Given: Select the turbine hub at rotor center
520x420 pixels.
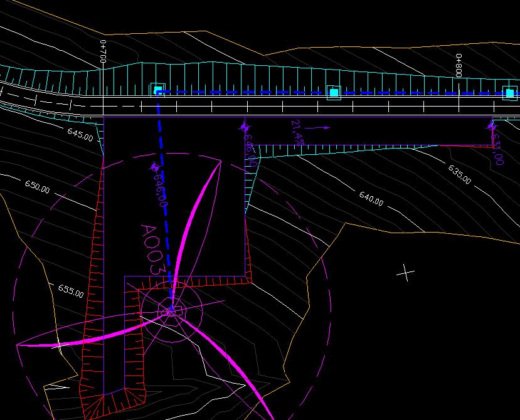Looking at the screenshot, I should click(x=171, y=312).
